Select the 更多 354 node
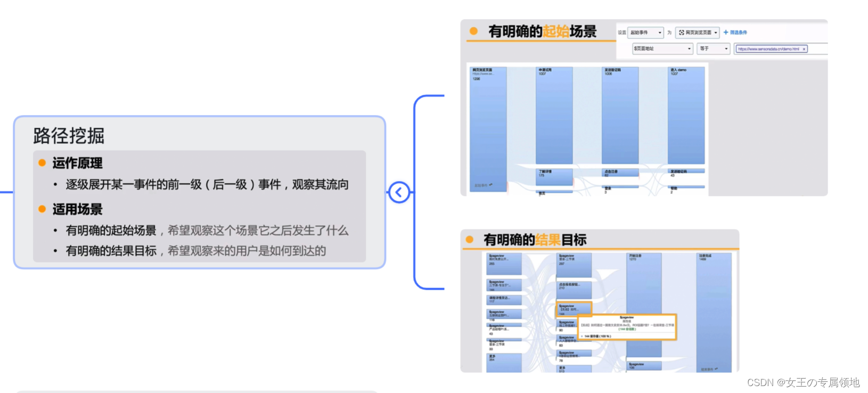Screen dimensions: 868x393 click(504, 363)
